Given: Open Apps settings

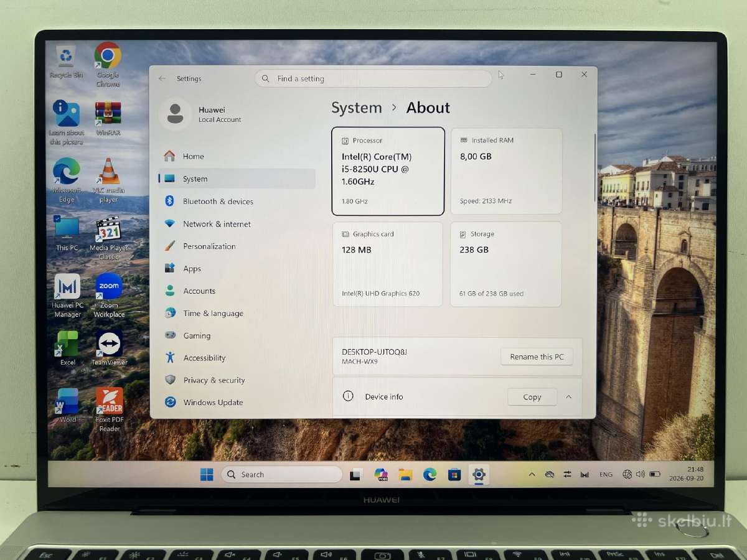Looking at the screenshot, I should point(237,268).
